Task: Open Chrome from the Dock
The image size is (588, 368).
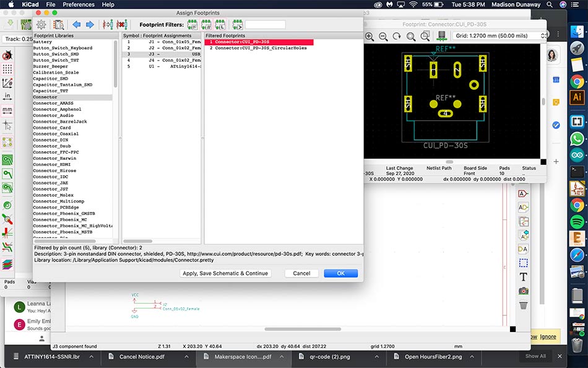Action: tap(577, 82)
